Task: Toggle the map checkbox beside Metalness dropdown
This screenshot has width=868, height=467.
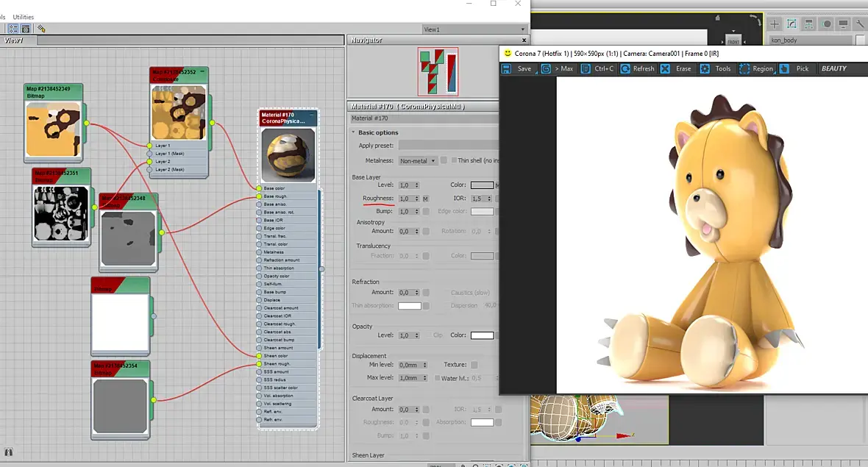Action: [x=444, y=160]
